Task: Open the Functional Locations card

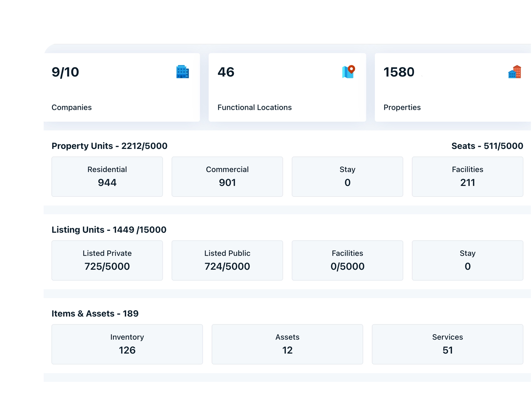Action: [287, 88]
